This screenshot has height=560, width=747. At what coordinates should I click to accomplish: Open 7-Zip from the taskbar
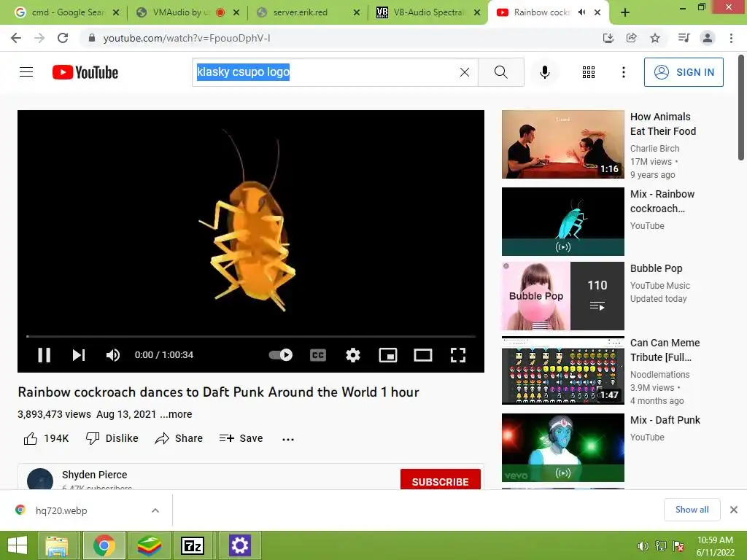point(193,545)
